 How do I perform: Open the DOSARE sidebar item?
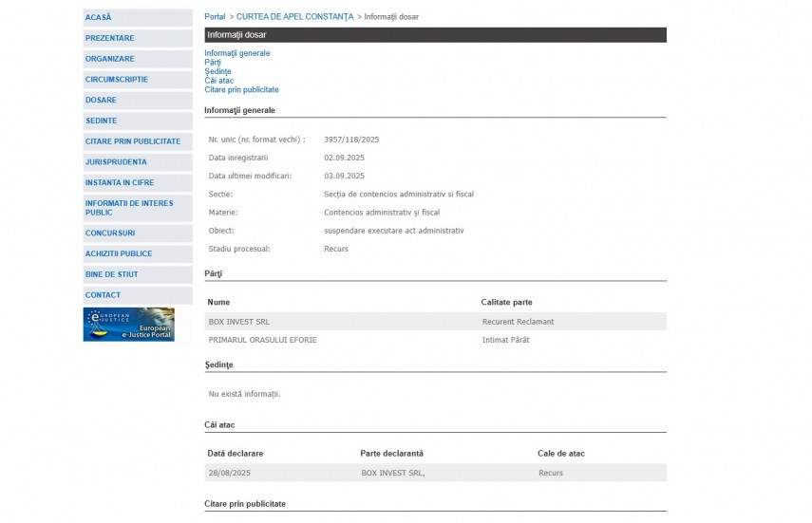pos(137,101)
